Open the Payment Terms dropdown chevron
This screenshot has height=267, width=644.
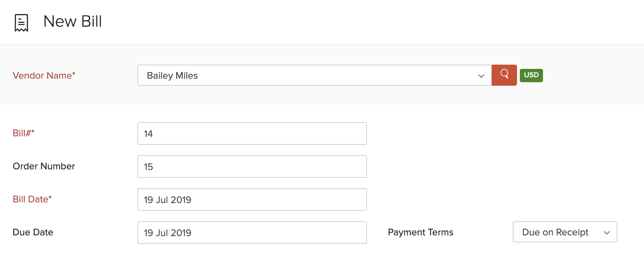point(606,233)
